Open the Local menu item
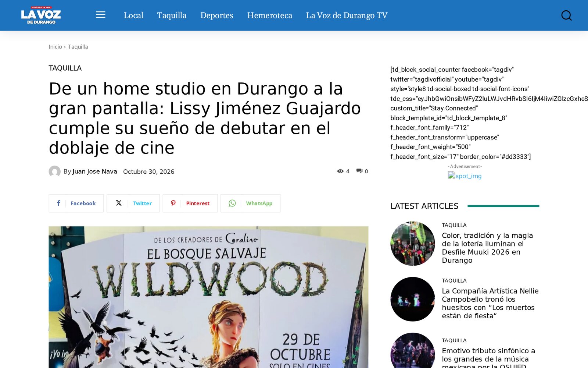This screenshot has width=588, height=368. [133, 15]
